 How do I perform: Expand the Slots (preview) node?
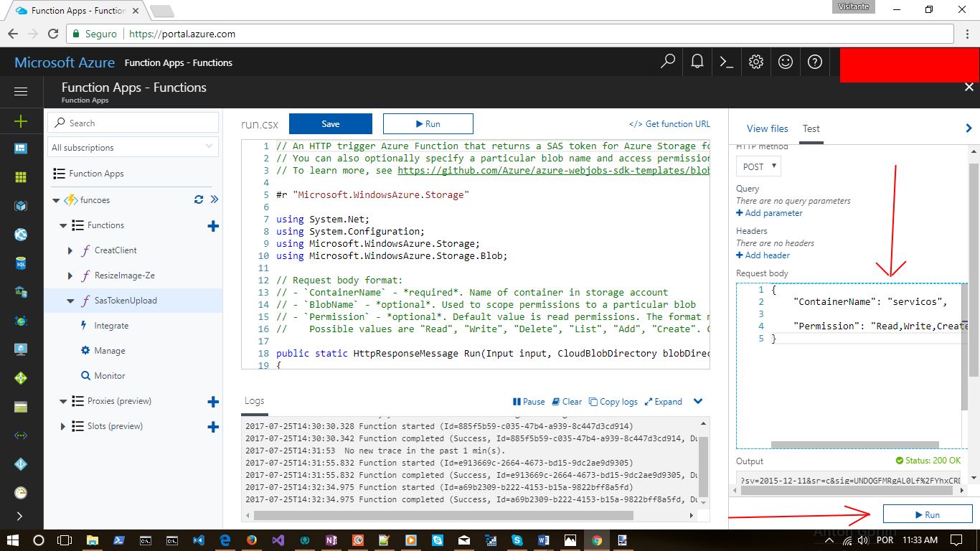coord(63,426)
